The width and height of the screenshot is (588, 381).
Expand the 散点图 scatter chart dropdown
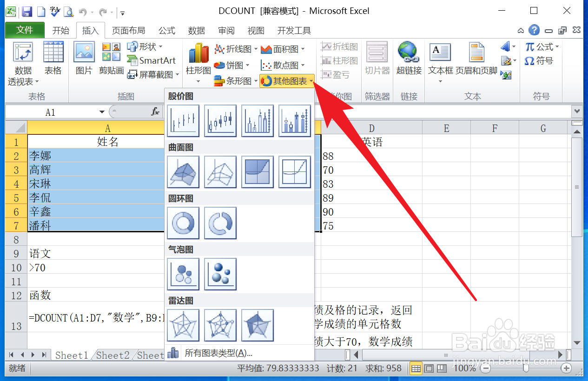283,65
